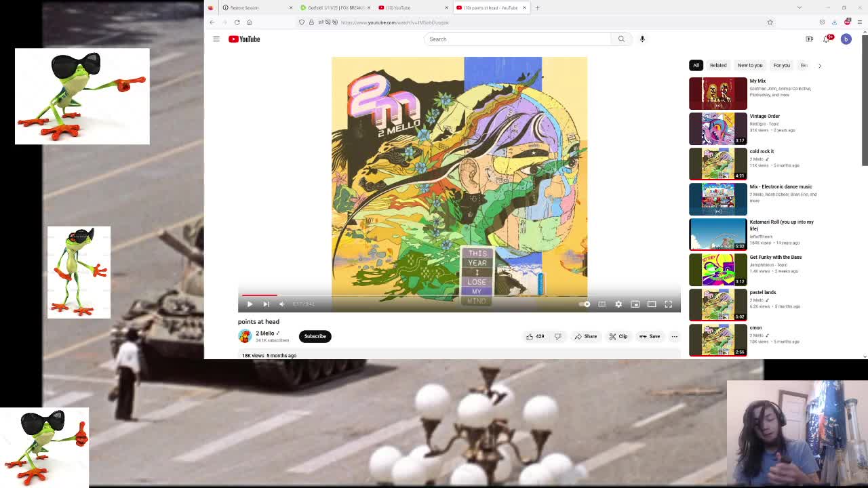Open cold rock it video title
The height and width of the screenshot is (488, 868).
762,152
